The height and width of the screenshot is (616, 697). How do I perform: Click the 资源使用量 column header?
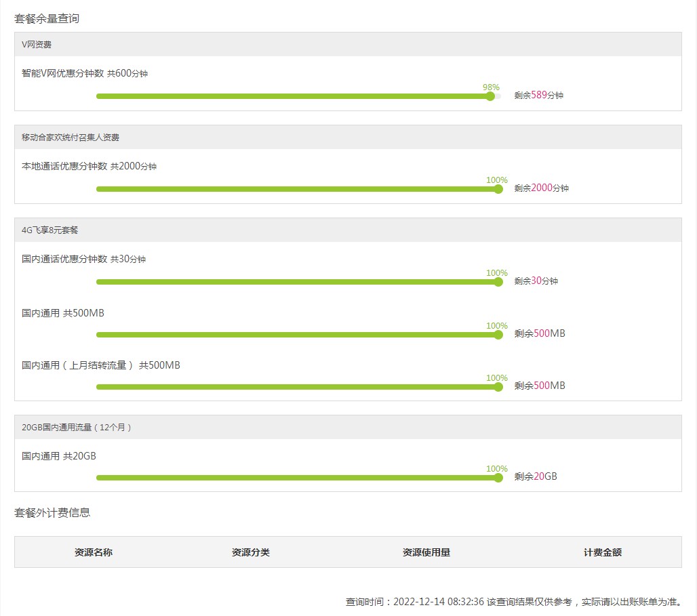[426, 552]
